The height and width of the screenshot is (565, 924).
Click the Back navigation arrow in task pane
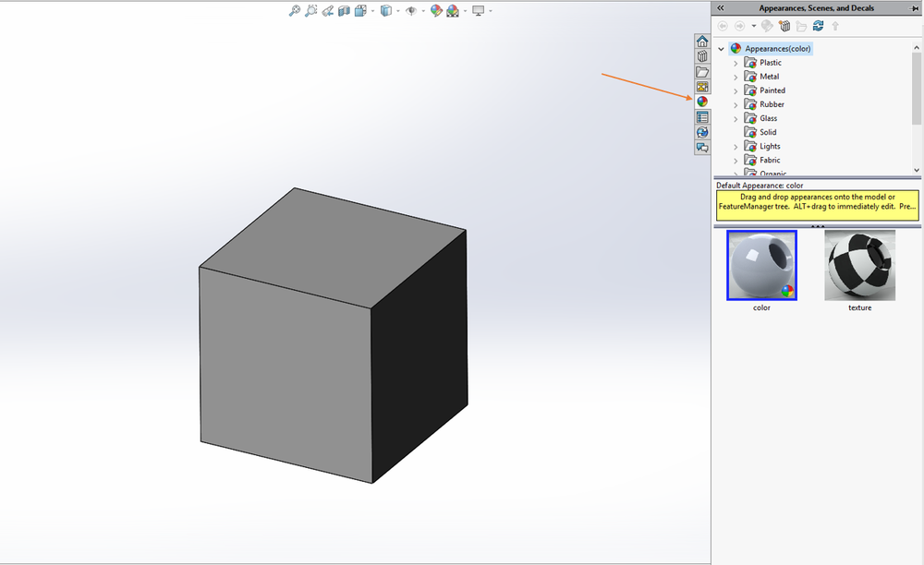tap(723, 26)
